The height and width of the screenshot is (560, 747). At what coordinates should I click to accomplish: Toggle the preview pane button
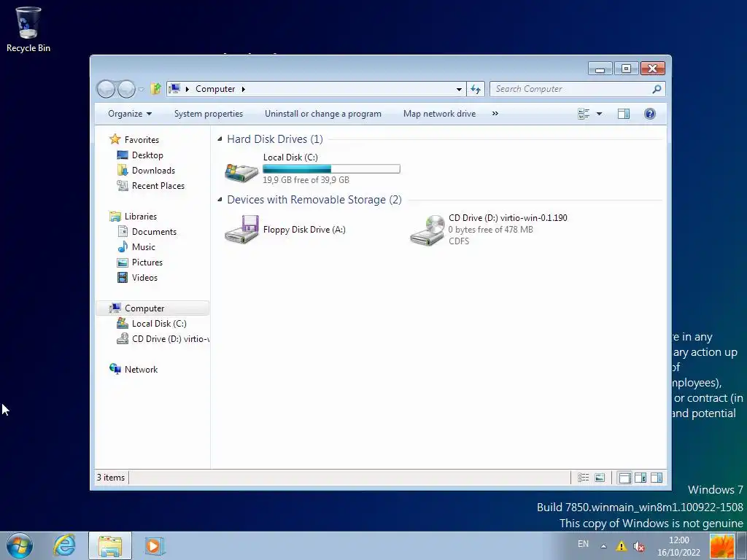tap(624, 114)
